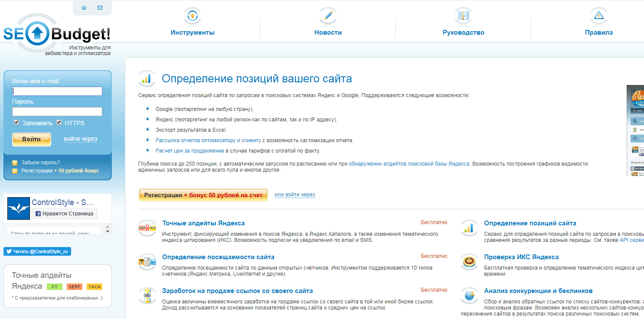This screenshot has height=319, width=644.
Task: Open the Инструменты menu
Action: tap(192, 33)
